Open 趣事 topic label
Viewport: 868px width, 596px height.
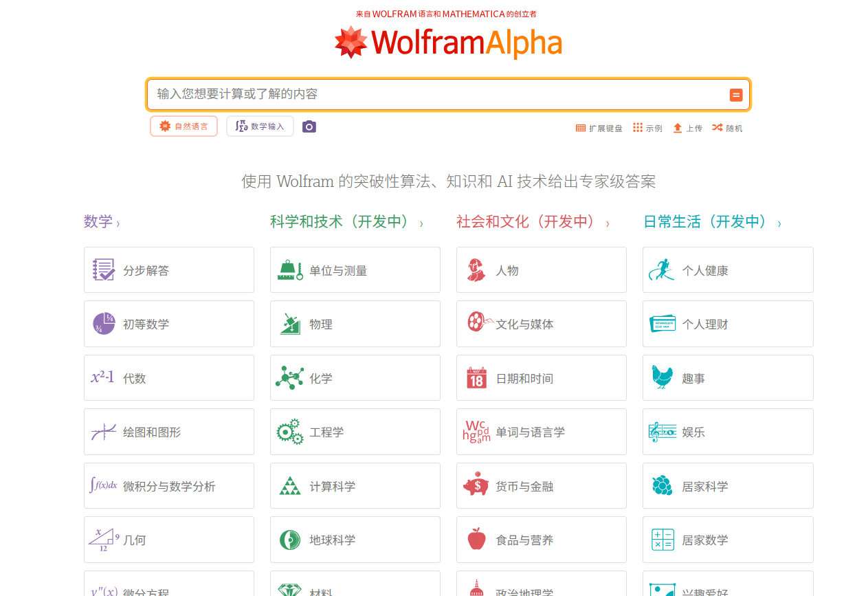pos(693,379)
